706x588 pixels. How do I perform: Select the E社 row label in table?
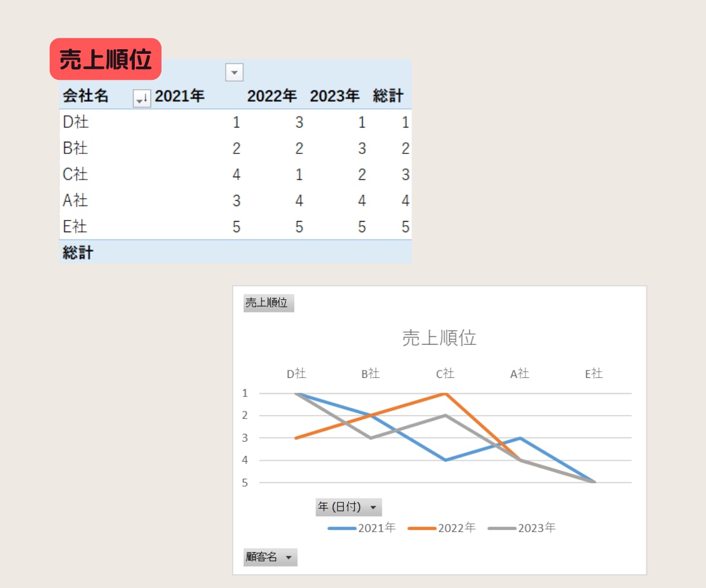pos(75,226)
